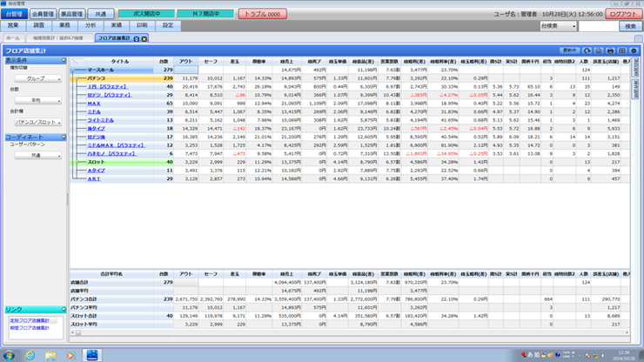Click the 共通 top menu button
644x362 pixels.
pyautogui.click(x=100, y=14)
